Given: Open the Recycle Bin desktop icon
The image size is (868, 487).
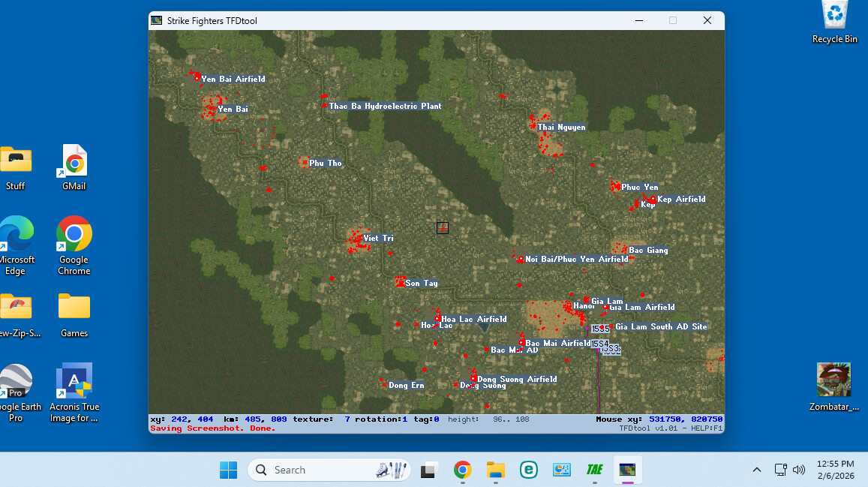Looking at the screenshot, I should (834, 23).
